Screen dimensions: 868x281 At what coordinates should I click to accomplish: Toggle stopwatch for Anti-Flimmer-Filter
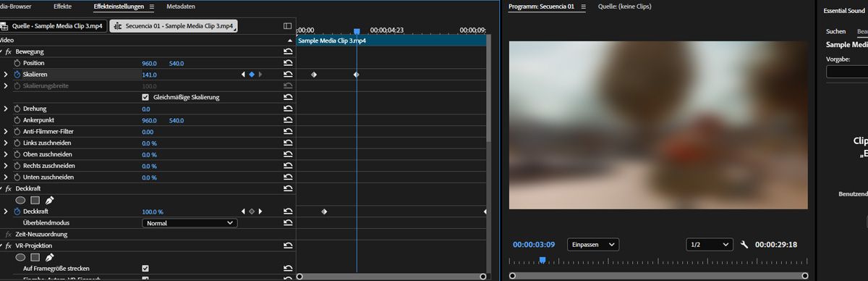tap(18, 132)
